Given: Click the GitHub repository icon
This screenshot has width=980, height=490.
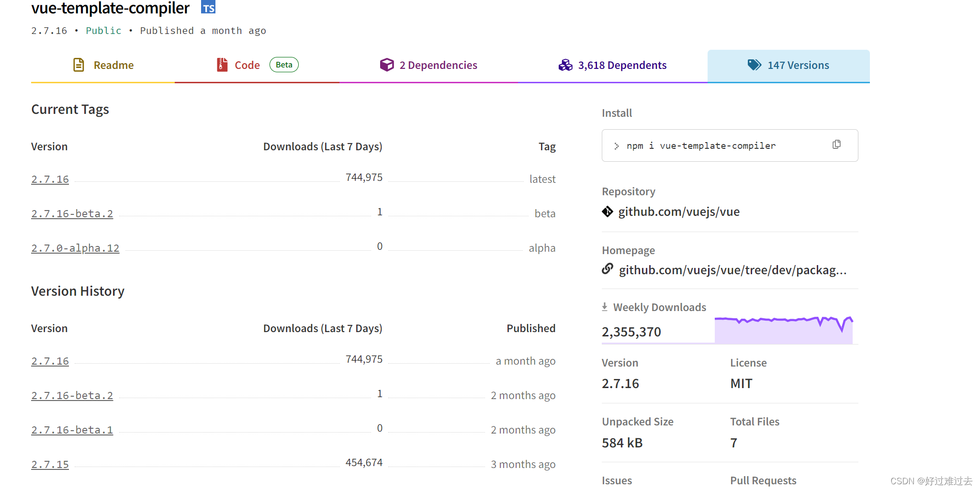Looking at the screenshot, I should 607,211.
